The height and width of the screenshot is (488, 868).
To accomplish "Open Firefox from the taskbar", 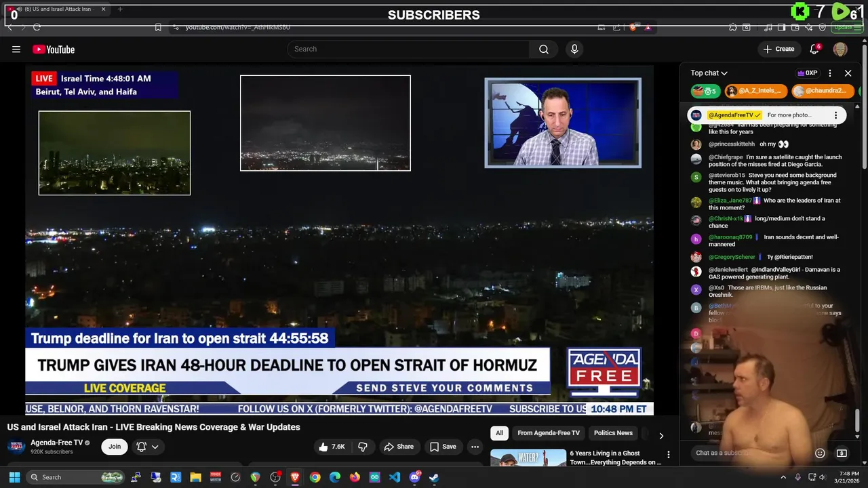I will pos(355,477).
